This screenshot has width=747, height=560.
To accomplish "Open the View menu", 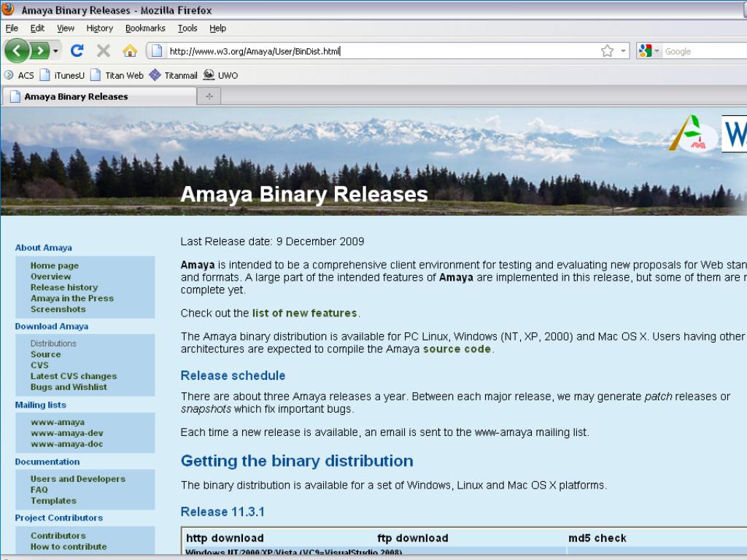I will click(x=65, y=28).
